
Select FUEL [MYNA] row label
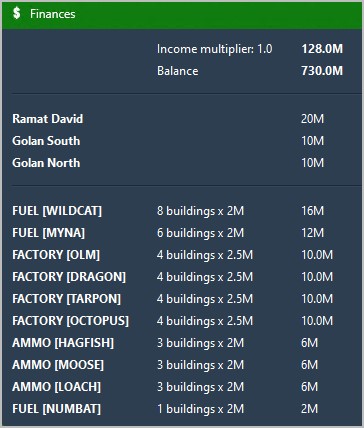48,233
